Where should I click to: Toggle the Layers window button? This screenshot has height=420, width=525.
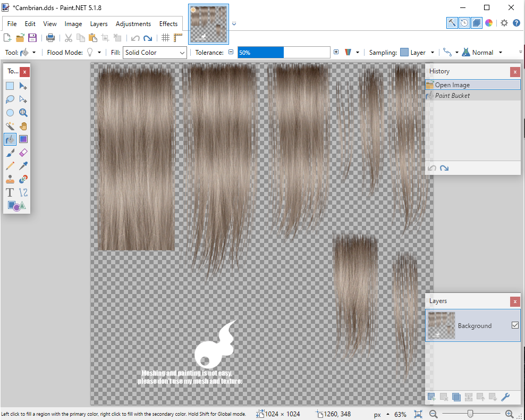coord(476,23)
